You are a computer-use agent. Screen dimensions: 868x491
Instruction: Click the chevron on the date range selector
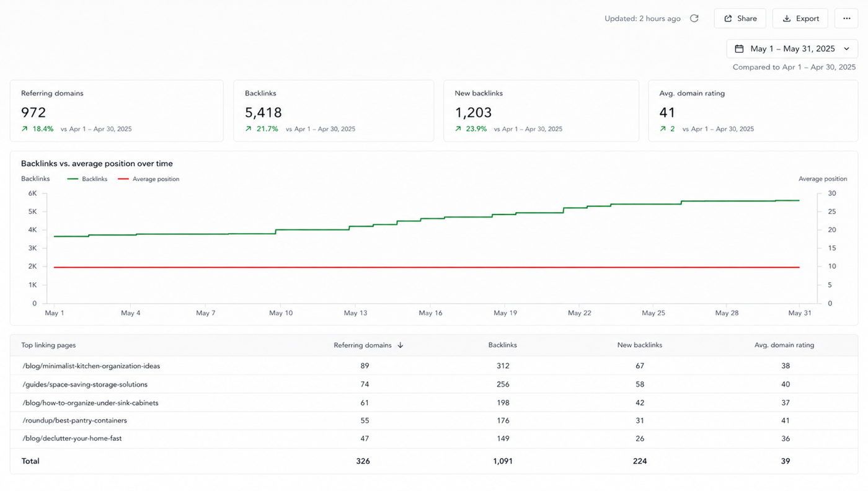click(x=847, y=48)
